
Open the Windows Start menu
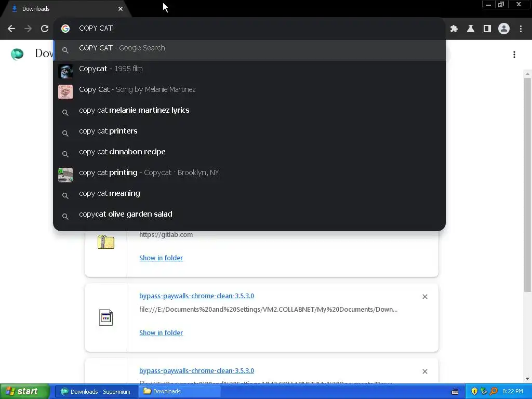click(24, 392)
